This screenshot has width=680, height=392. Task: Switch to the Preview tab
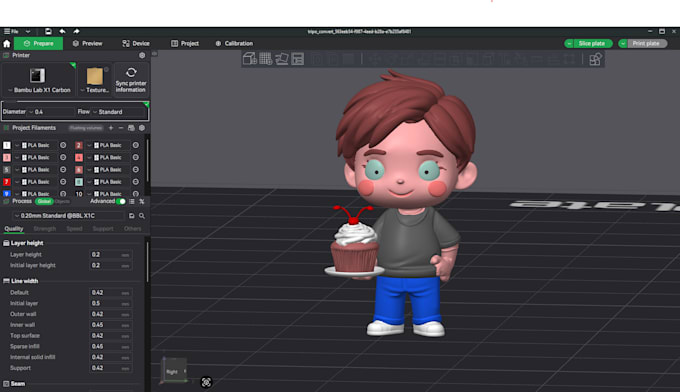(87, 43)
